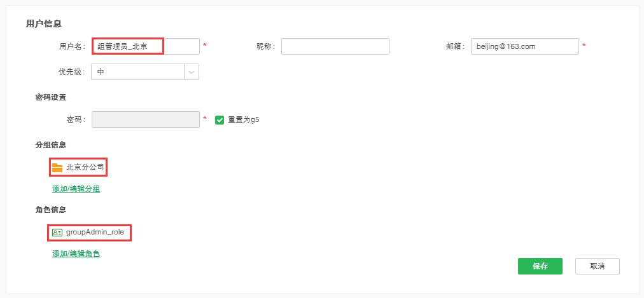Open the 添加/编辑分组 link
Viewport: 644px width, 298px height.
pyautogui.click(x=76, y=189)
